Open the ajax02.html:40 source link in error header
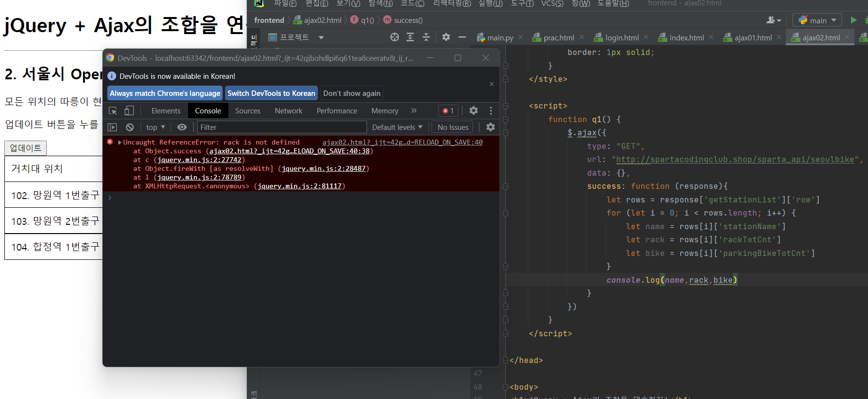The height and width of the screenshot is (399, 868). pyautogui.click(x=402, y=142)
